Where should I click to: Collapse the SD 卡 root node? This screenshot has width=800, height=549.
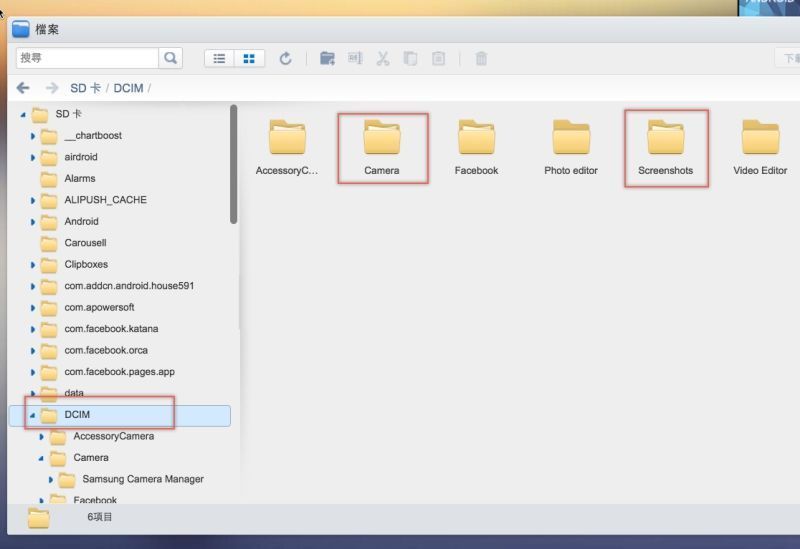point(23,115)
